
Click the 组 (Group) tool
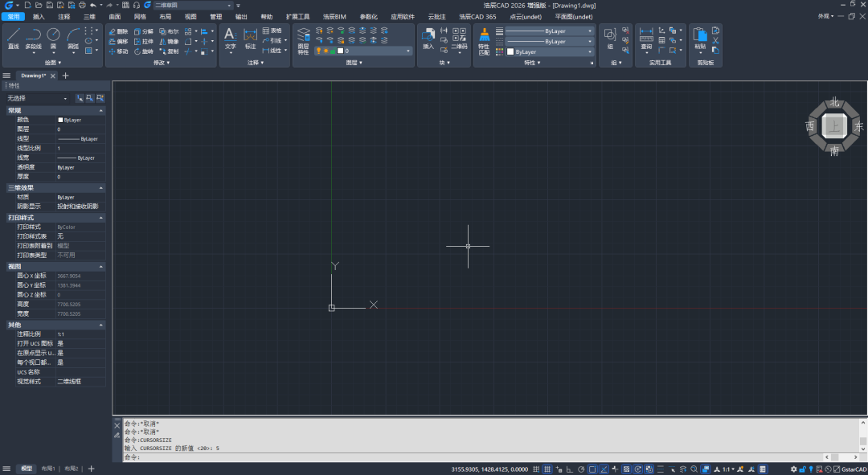[x=610, y=39]
